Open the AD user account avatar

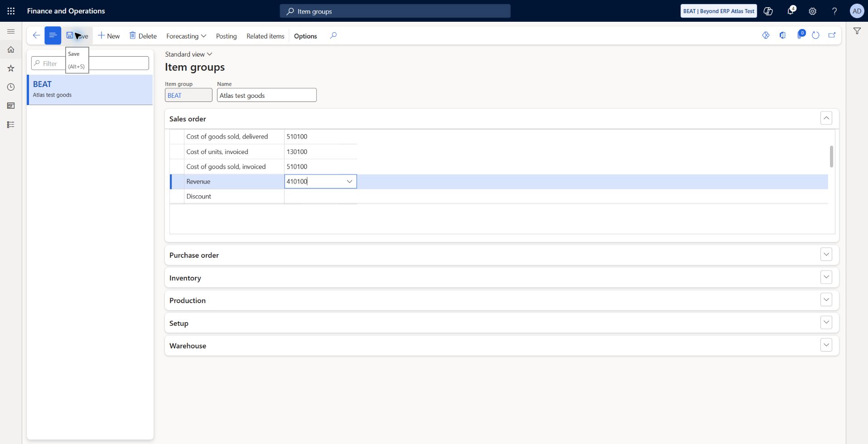pos(857,11)
